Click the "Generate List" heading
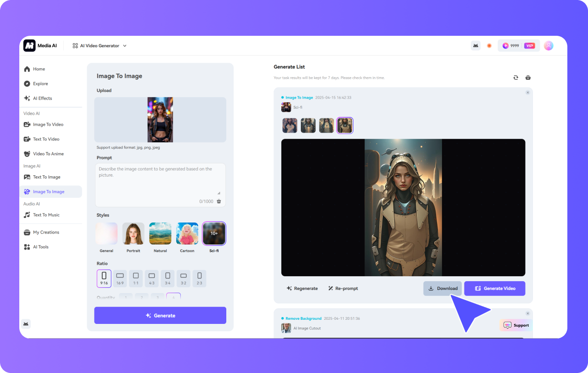 point(289,67)
